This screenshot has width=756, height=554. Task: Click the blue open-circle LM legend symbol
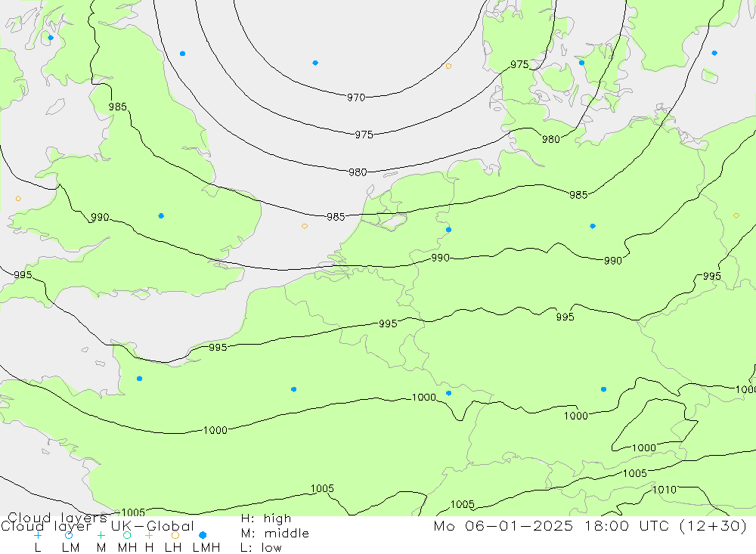[69, 535]
